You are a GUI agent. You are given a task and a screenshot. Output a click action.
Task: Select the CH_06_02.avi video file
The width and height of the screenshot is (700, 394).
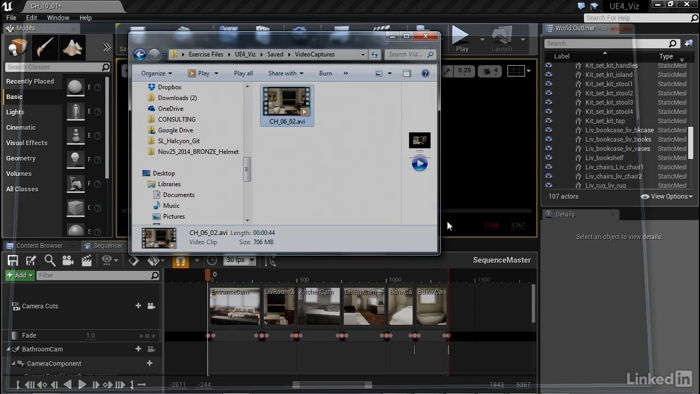pos(287,106)
